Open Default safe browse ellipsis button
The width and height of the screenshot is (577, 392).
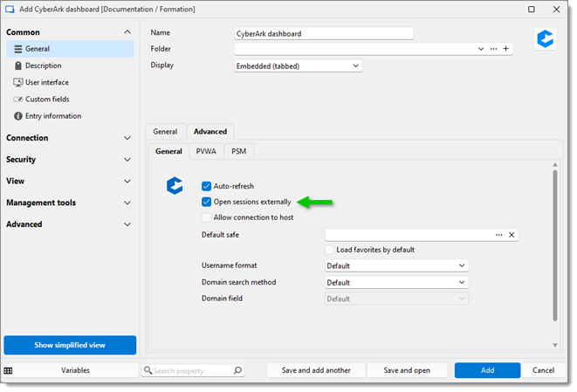pos(499,235)
